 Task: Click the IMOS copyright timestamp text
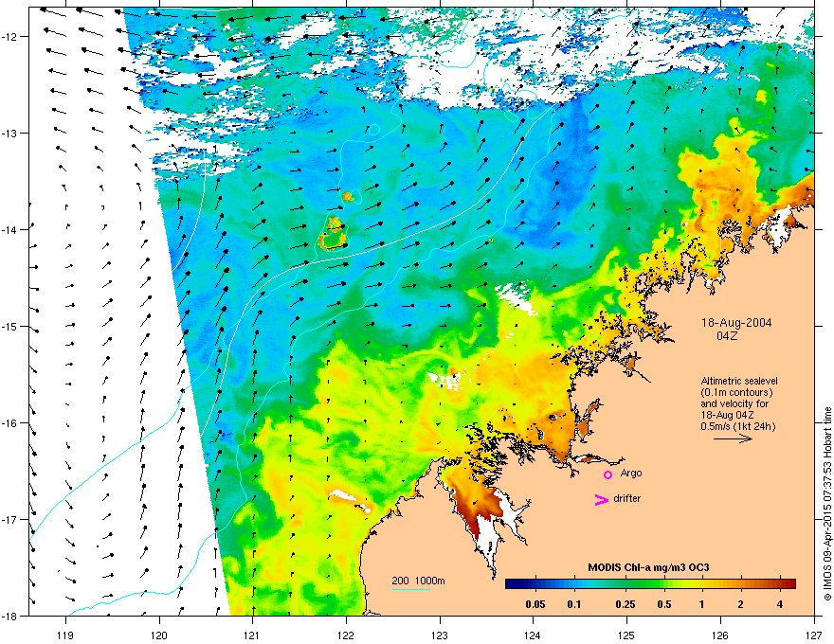[827, 504]
